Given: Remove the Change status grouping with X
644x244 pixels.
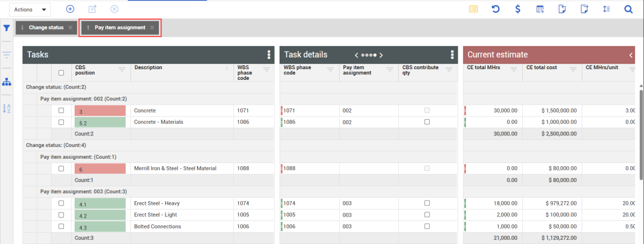Looking at the screenshot, I should pyautogui.click(x=70, y=28).
